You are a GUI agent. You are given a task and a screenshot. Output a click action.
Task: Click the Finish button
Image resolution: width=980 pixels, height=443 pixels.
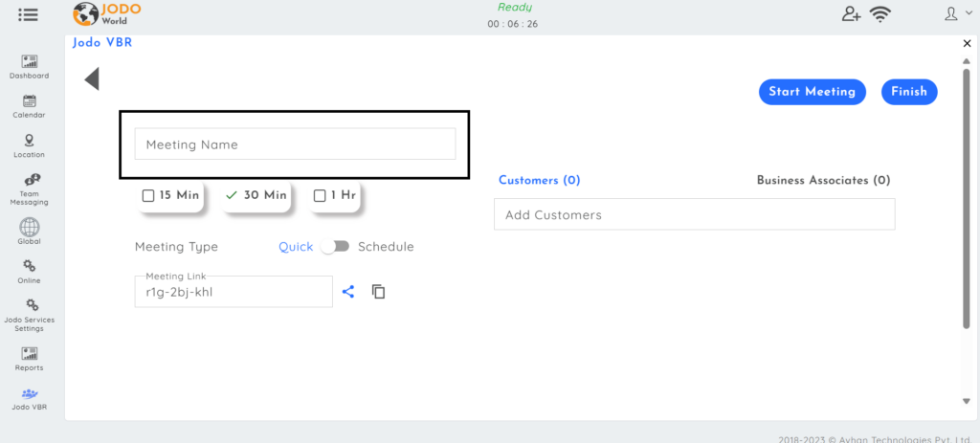click(x=909, y=92)
